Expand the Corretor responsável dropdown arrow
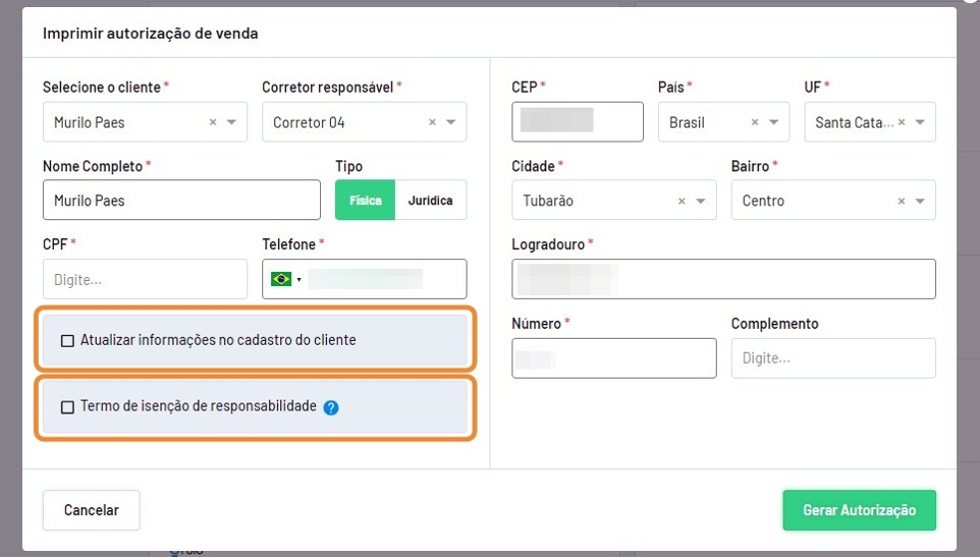 [x=451, y=123]
